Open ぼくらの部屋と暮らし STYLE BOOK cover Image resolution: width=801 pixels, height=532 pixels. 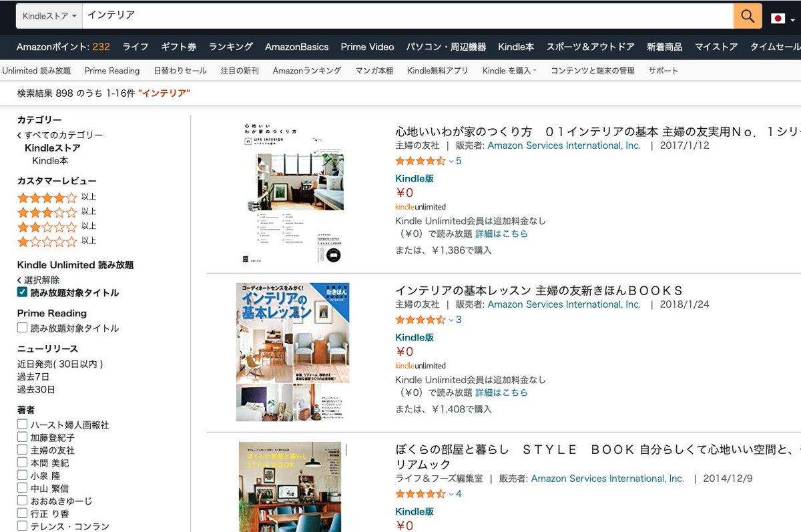coord(290,487)
